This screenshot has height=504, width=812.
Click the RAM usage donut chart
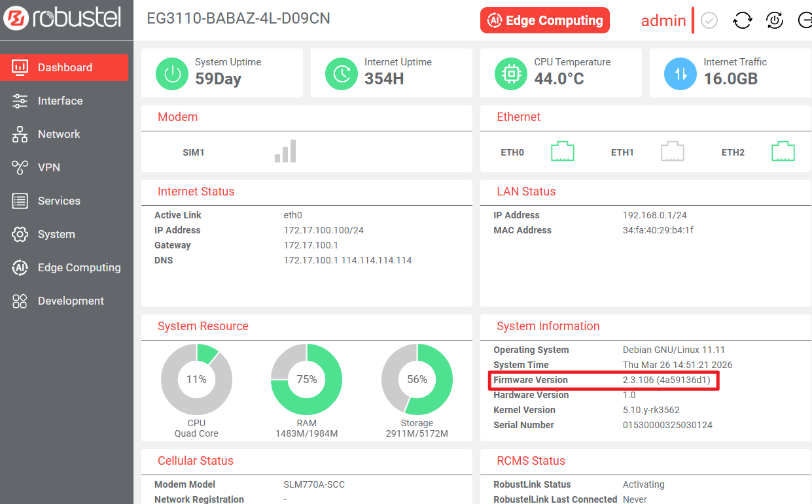pyautogui.click(x=306, y=380)
